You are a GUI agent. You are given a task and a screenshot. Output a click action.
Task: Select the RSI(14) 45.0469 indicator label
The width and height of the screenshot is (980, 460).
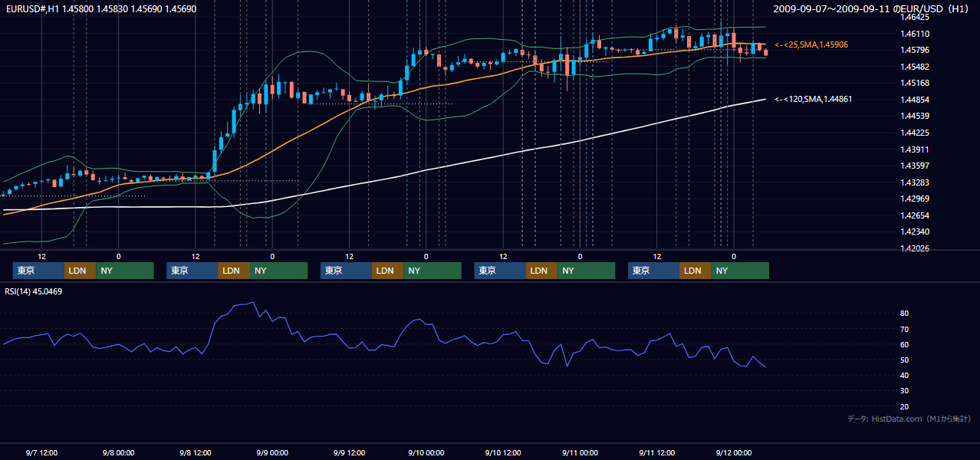[x=34, y=291]
